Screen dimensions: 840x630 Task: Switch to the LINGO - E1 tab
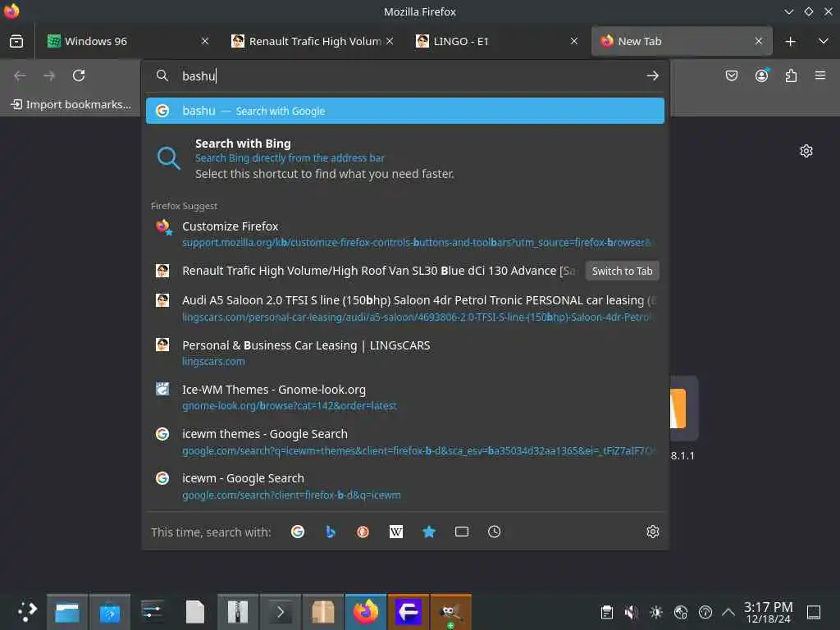click(496, 41)
